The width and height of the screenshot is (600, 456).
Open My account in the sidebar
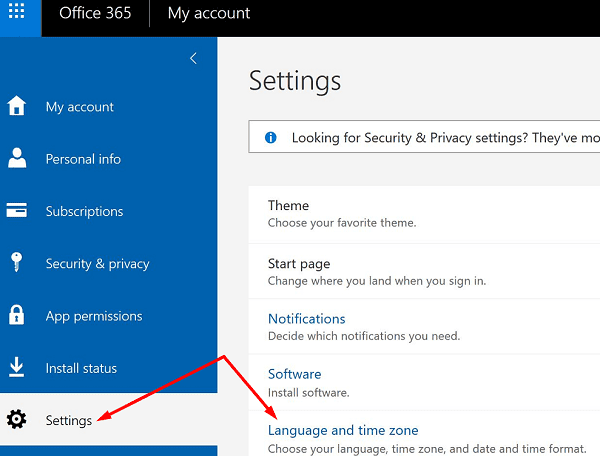coord(80,107)
